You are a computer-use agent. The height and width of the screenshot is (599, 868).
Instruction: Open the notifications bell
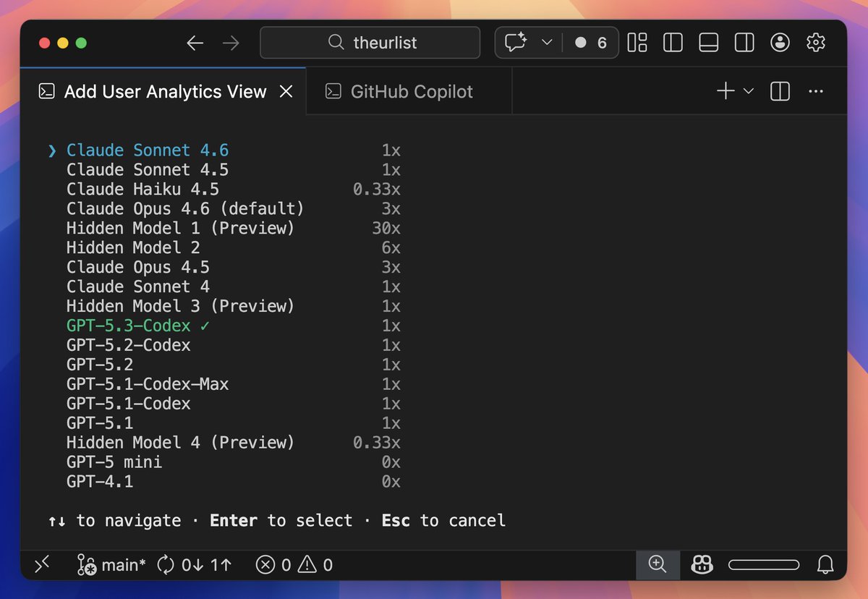click(825, 565)
